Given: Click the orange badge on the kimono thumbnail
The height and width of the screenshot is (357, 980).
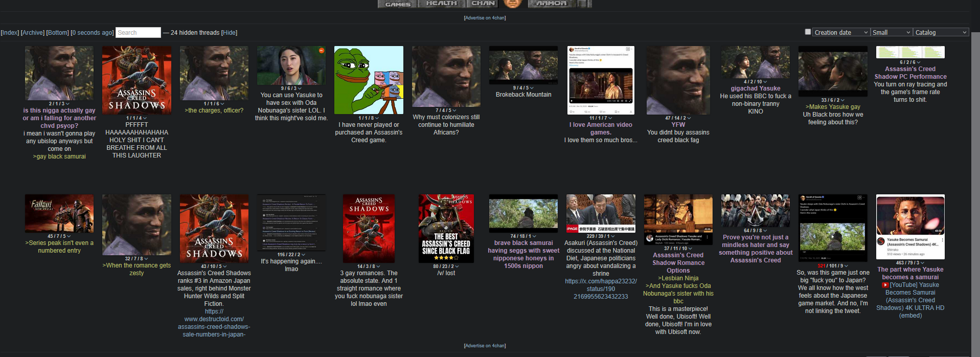Looking at the screenshot, I should coord(321,51).
